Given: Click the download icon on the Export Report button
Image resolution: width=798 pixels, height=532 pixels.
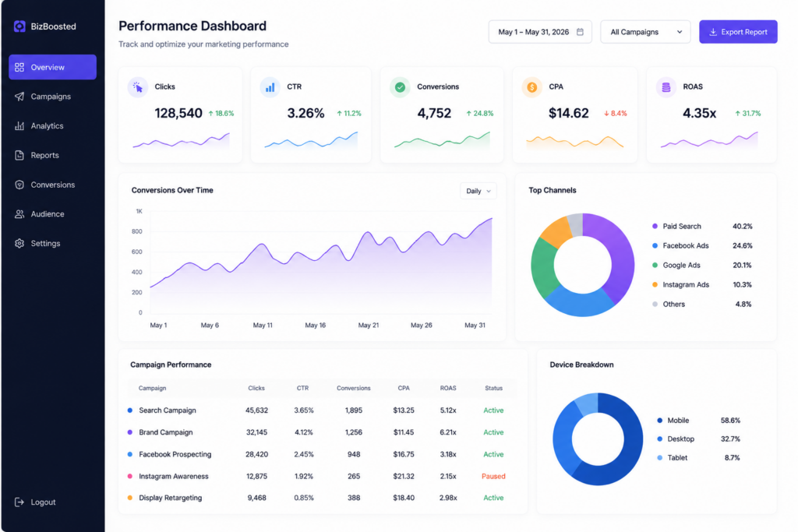Looking at the screenshot, I should [713, 31].
